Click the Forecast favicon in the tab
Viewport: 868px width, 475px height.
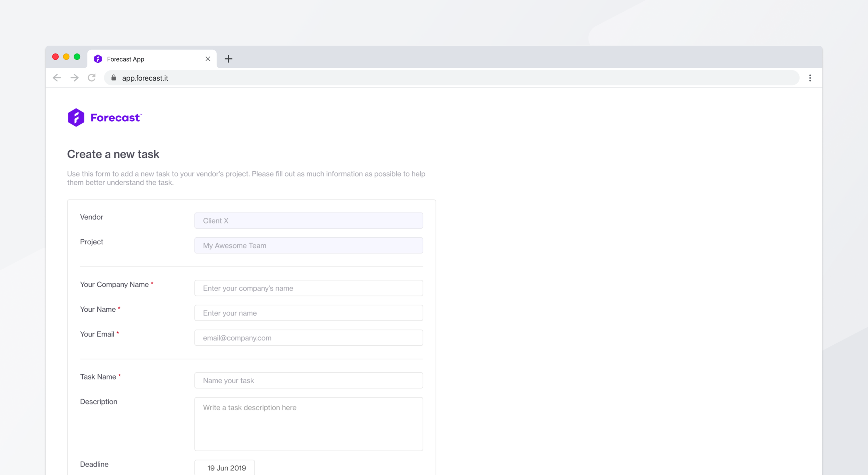click(x=98, y=59)
